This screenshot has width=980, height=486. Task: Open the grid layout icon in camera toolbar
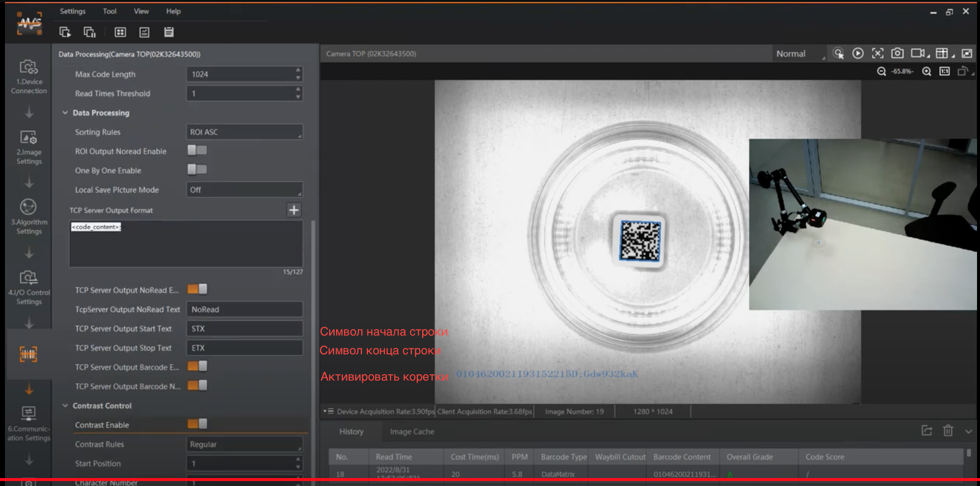[x=943, y=53]
